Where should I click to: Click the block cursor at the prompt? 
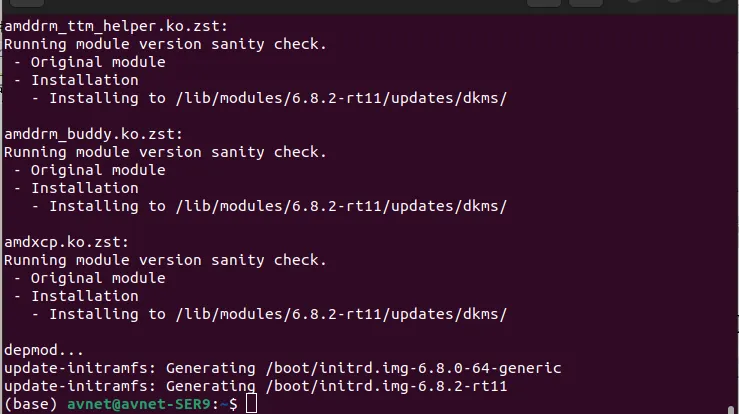pos(251,403)
